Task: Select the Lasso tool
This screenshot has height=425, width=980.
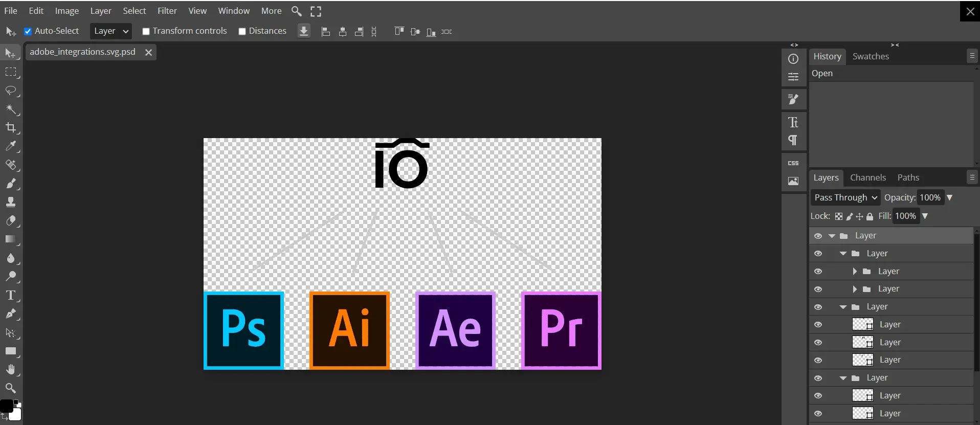Action: click(x=11, y=91)
